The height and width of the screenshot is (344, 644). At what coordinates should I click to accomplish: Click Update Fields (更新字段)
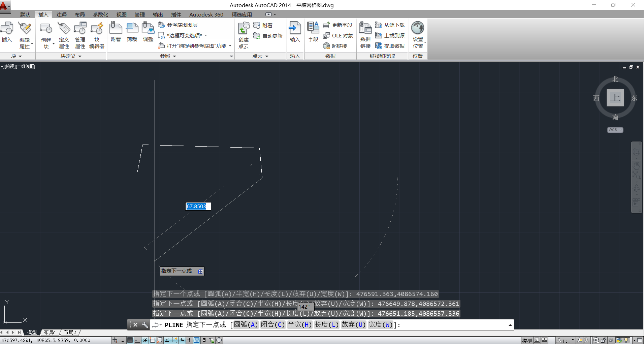point(337,25)
